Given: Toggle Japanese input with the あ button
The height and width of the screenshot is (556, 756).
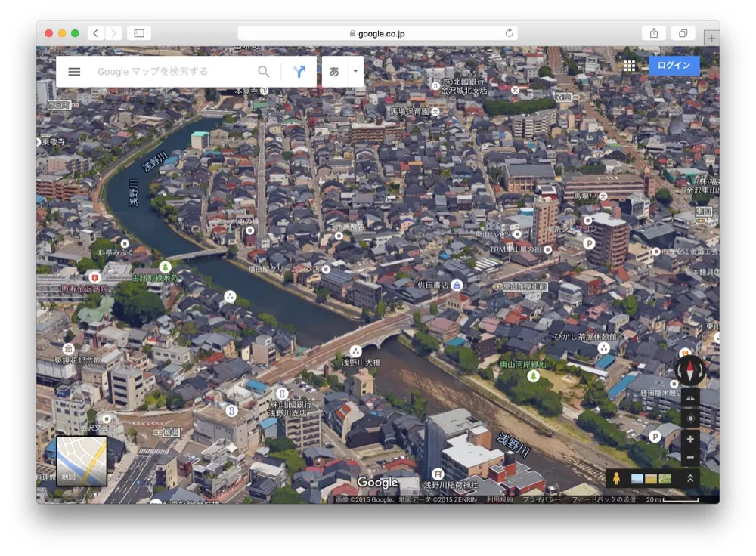Looking at the screenshot, I should (x=333, y=71).
